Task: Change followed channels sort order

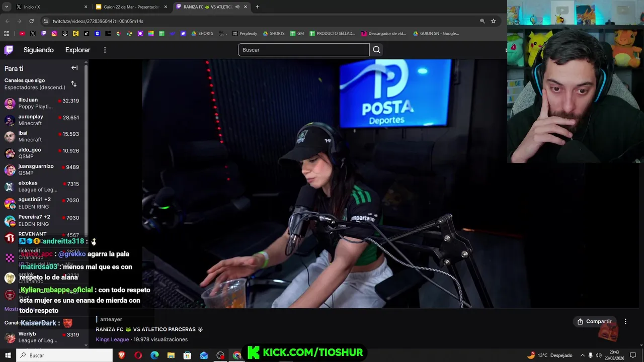Action: point(73,84)
